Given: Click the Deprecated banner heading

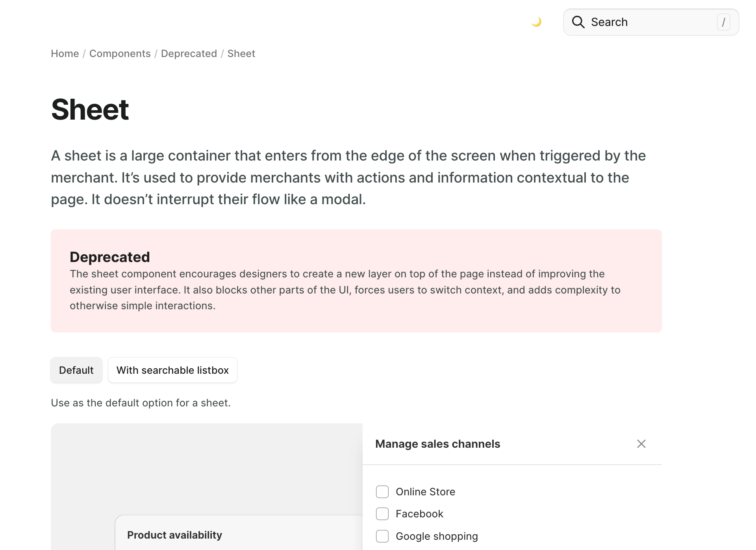Looking at the screenshot, I should click(110, 257).
